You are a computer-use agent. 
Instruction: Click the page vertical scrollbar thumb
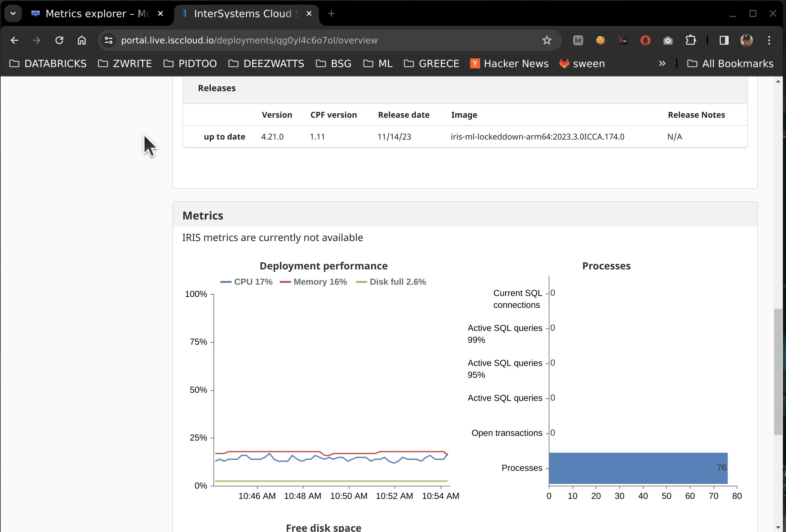[778, 372]
